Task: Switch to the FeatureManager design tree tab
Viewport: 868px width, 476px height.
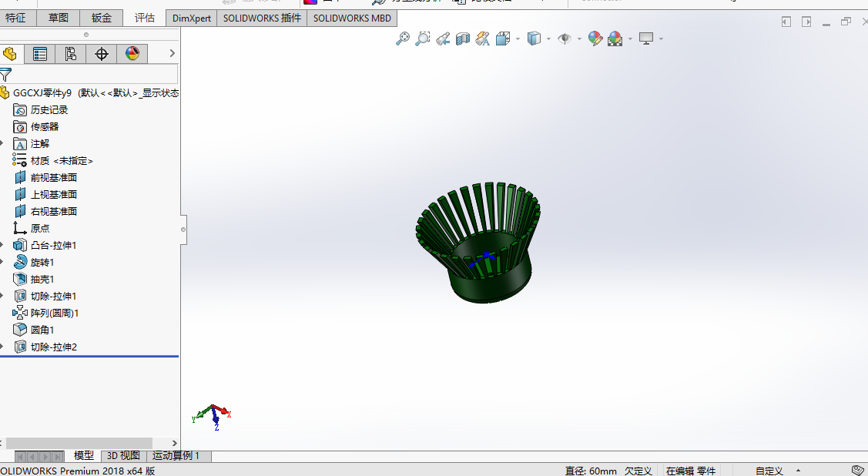Action: click(10, 54)
